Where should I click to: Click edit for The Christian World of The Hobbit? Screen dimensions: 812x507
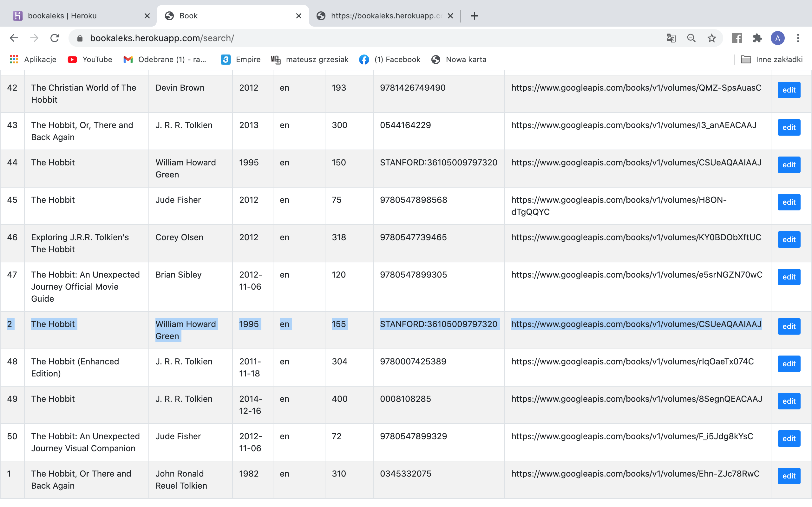tap(789, 90)
